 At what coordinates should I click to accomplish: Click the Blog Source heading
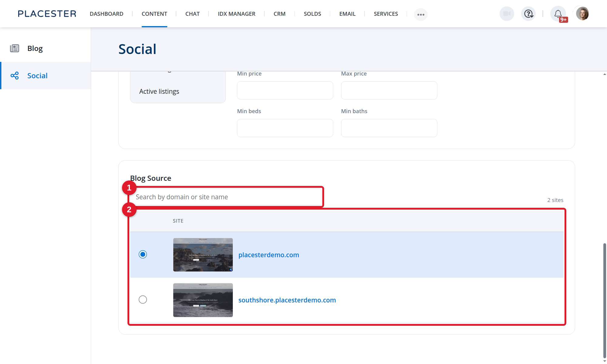coord(151,178)
